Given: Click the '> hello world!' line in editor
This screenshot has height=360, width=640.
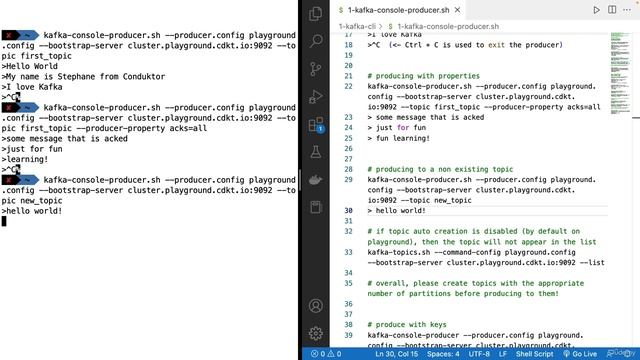Looking at the screenshot, I should (396, 211).
